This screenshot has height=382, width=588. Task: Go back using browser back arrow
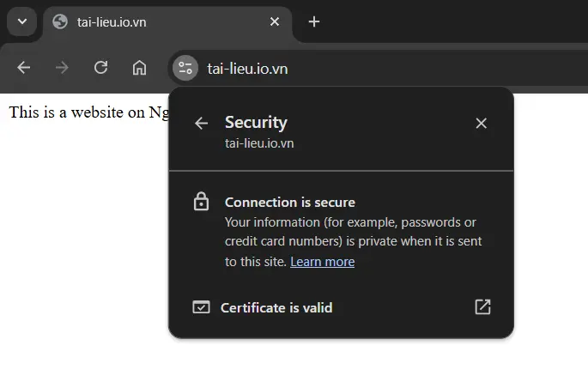(x=24, y=68)
